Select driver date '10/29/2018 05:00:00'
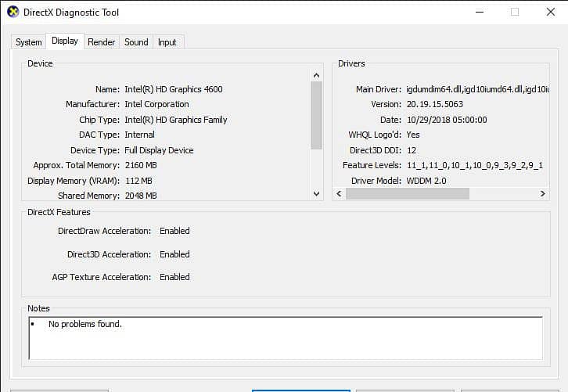The image size is (568, 392). tap(447, 120)
